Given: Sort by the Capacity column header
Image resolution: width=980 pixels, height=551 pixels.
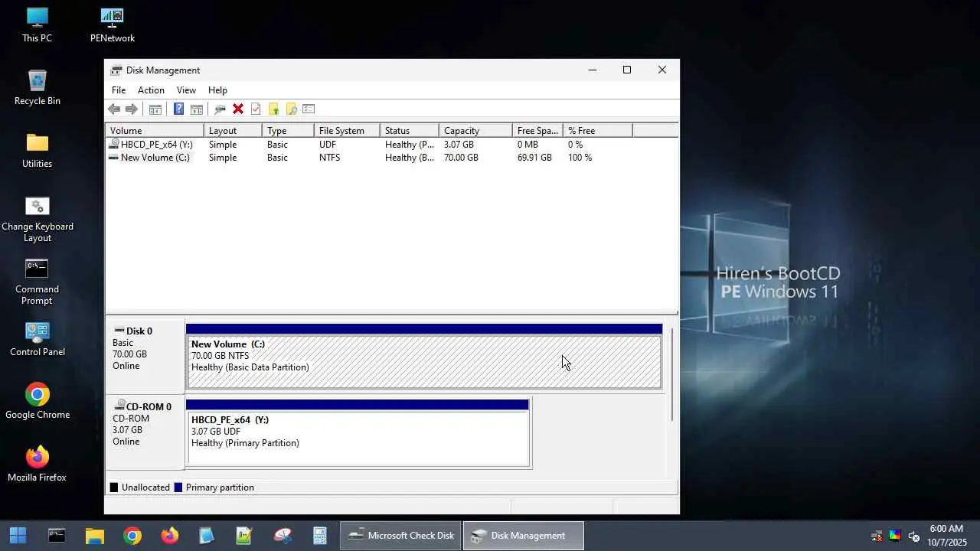Looking at the screenshot, I should tap(476, 131).
